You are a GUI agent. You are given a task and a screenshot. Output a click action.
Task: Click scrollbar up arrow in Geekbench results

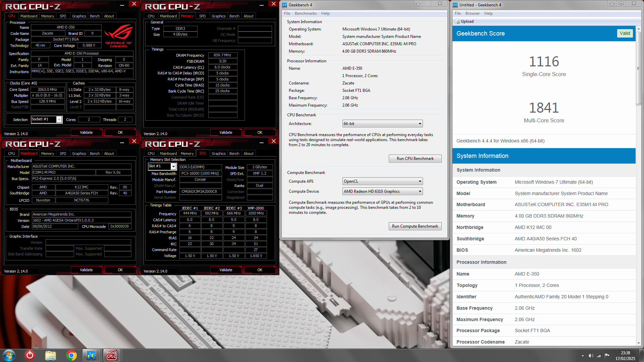(x=638, y=29)
